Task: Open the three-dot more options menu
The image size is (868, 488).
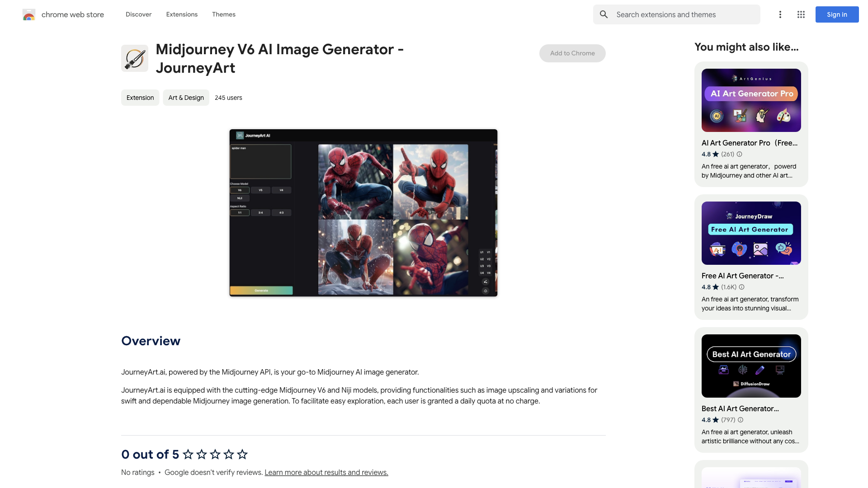Action: [x=780, y=14]
